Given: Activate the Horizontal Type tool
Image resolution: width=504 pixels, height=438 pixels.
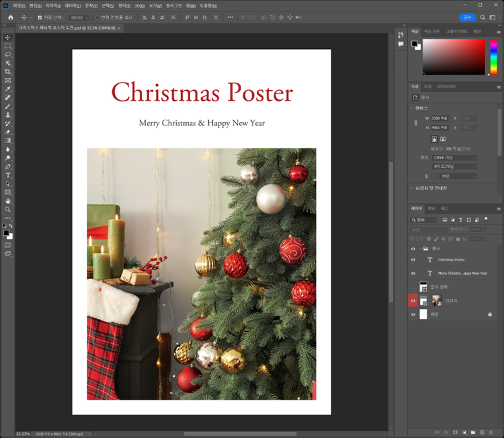Looking at the screenshot, I should point(8,175).
